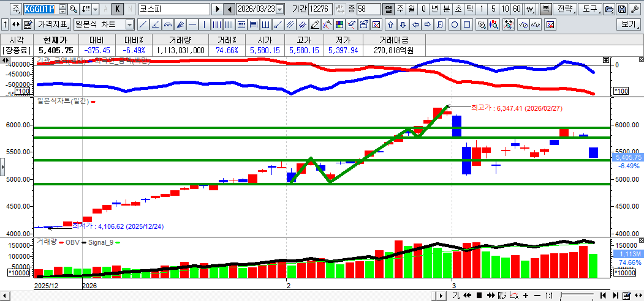644x301 pixels.
Task: Click the open folder icon
Action: (x=609, y=9)
